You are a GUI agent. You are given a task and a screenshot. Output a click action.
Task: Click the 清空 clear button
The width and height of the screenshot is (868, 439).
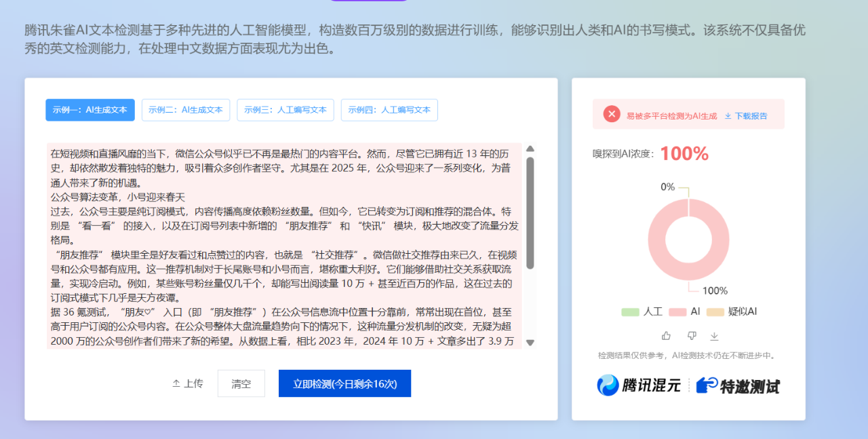tap(241, 383)
